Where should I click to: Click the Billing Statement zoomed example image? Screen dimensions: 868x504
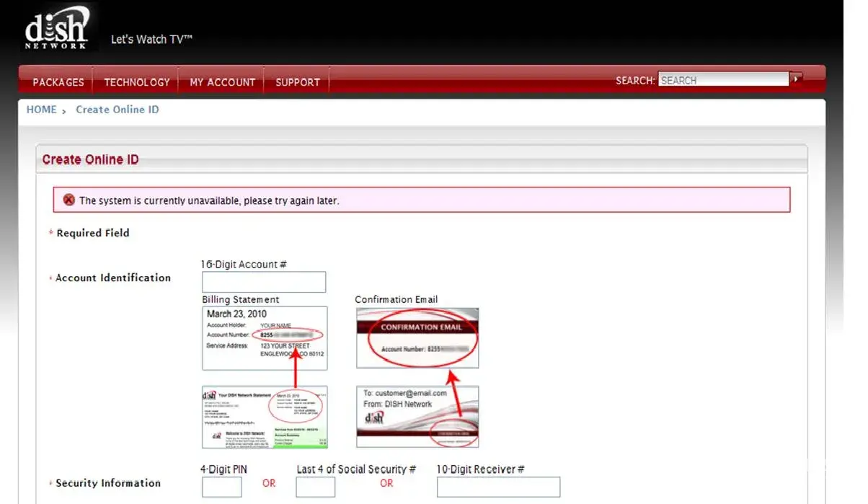(265, 338)
